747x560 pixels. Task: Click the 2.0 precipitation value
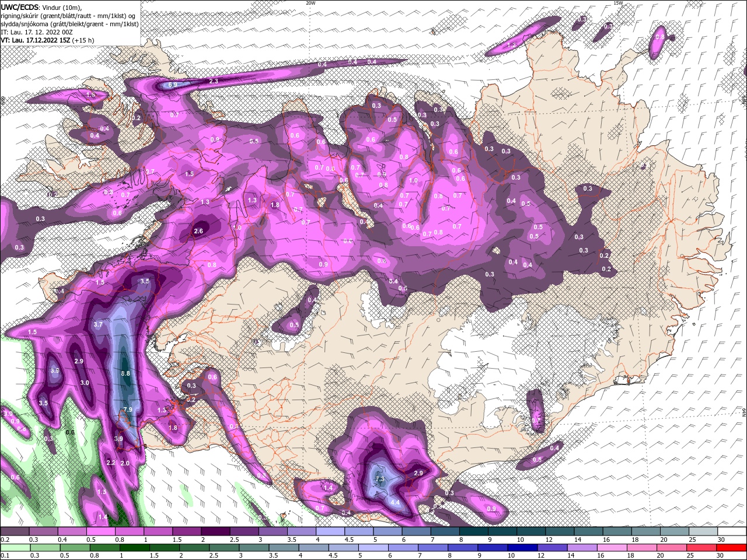click(125, 463)
